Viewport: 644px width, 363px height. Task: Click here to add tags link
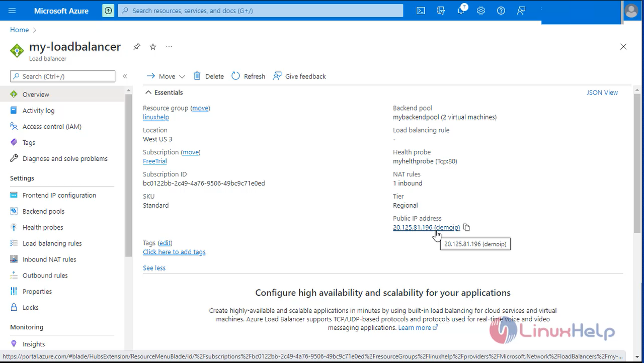click(174, 252)
